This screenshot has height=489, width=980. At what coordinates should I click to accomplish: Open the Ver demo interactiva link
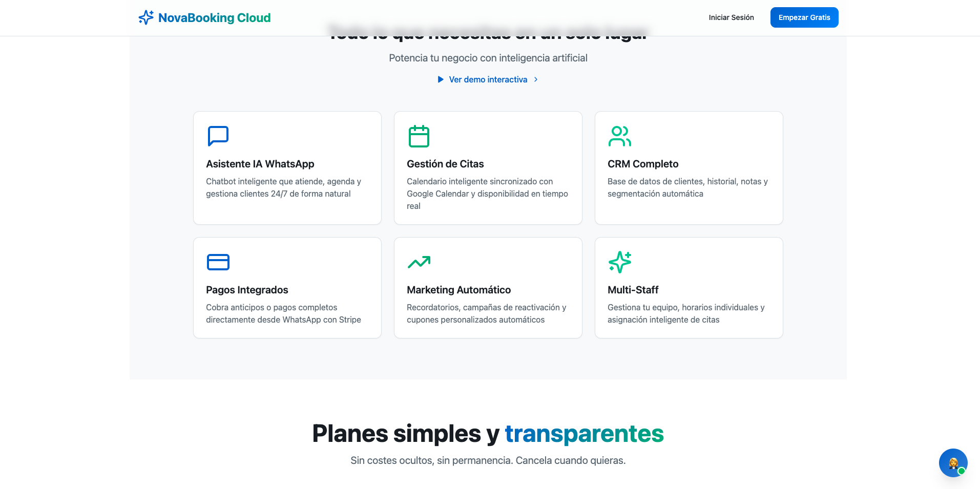[488, 79]
